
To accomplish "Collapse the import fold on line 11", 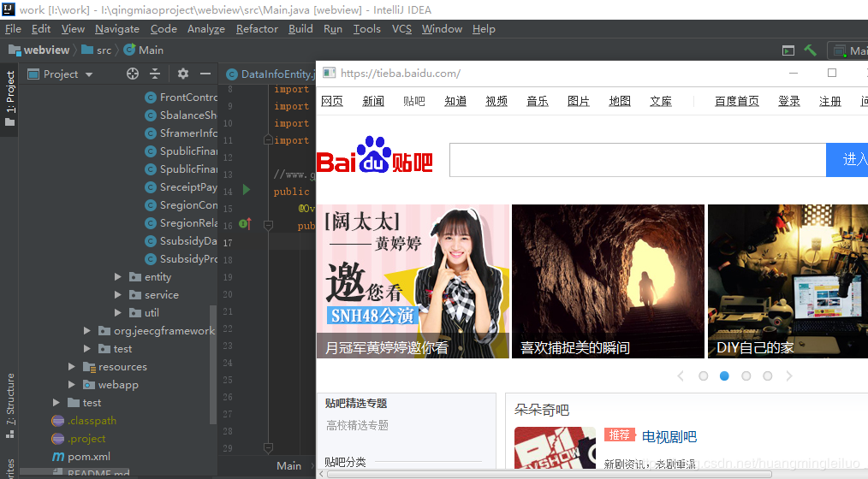I will pyautogui.click(x=268, y=140).
